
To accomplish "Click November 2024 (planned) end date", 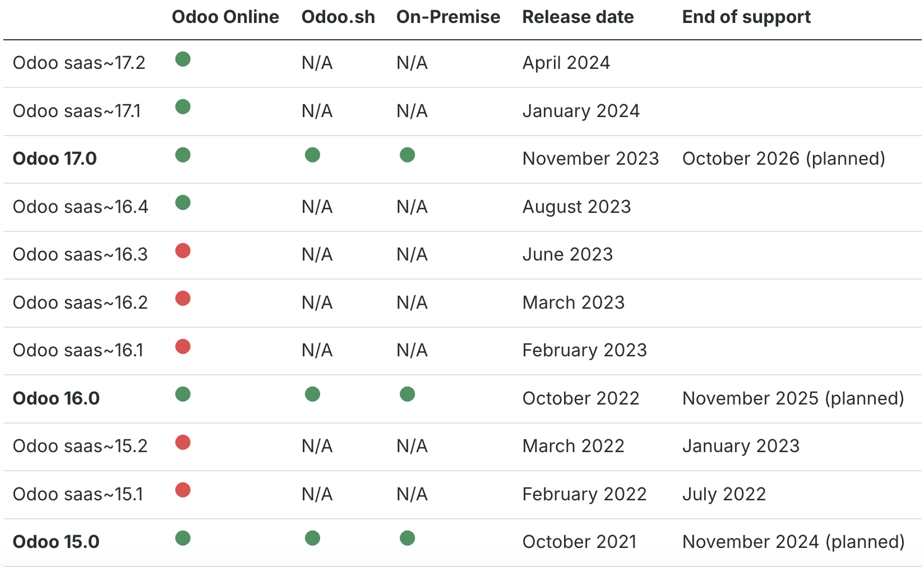I will tap(793, 542).
